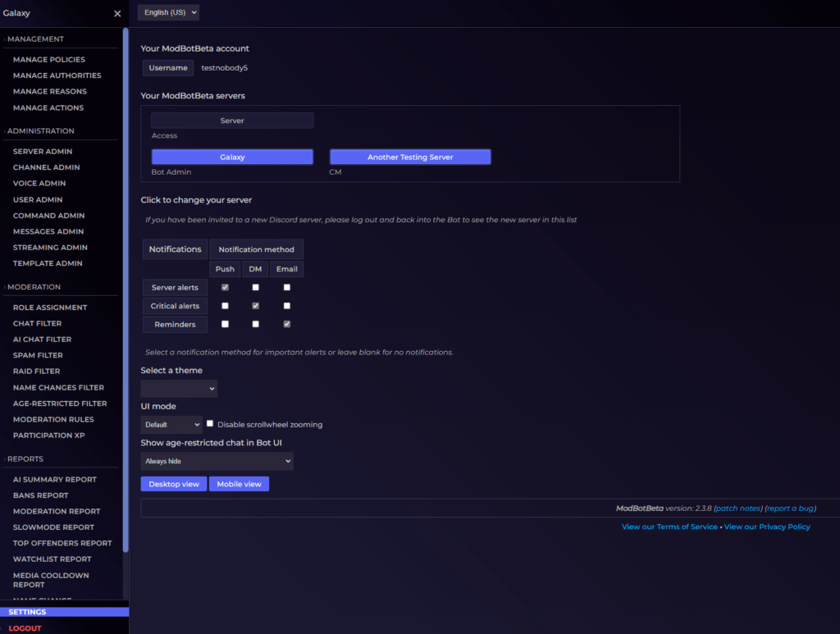Collapse the Moderation section header

[x=34, y=287]
